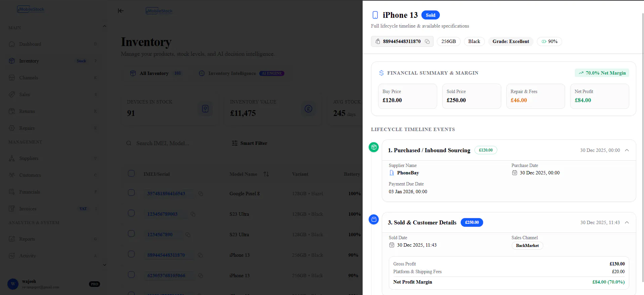Click the Suppliers sidebar icon
The image size is (644, 295).
[12, 158]
